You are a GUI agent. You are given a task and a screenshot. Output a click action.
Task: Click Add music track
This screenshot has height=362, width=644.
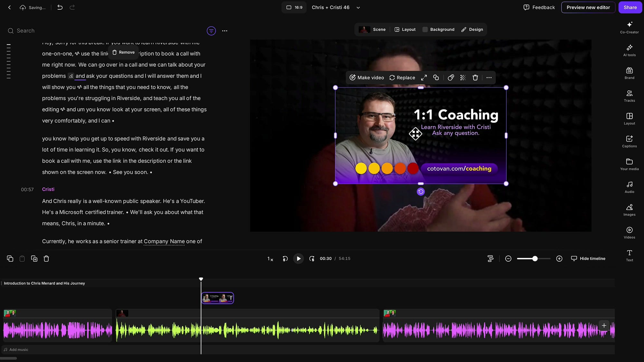[16, 350]
